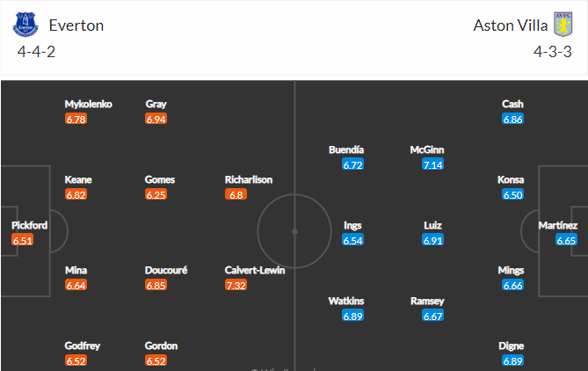Select Cash's 6.86 rating badge
The width and height of the screenshot is (588, 371).
(512, 119)
